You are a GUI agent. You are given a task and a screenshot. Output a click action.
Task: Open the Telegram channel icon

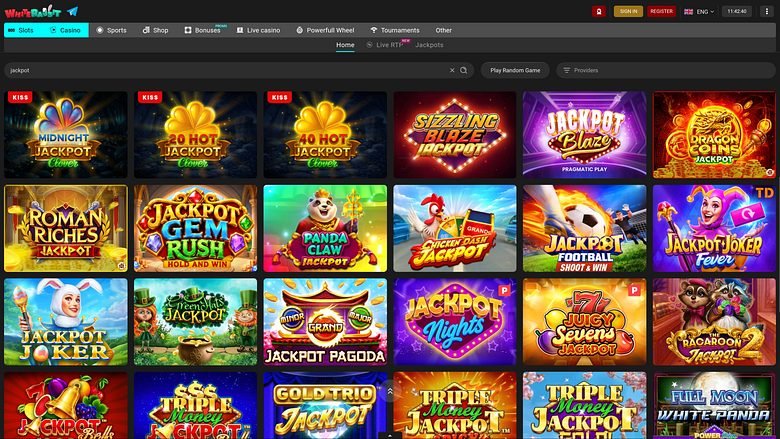click(x=73, y=11)
